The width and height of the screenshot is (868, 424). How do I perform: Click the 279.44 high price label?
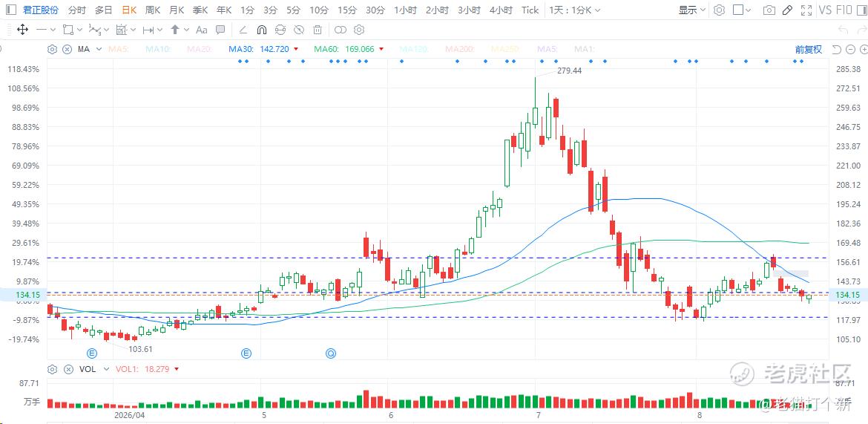[569, 71]
